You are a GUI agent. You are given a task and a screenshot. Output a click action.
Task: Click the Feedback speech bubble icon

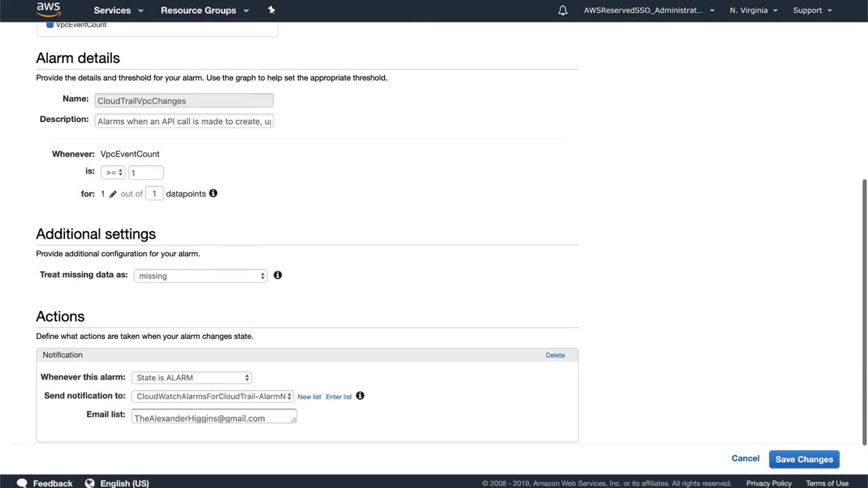22,483
